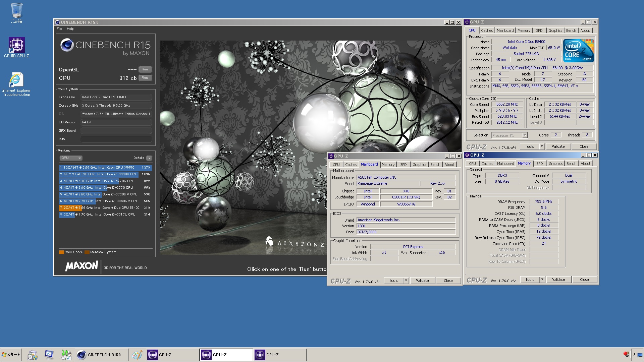
Task: Open the CPUID CPU-Z desktop shortcut
Action: click(x=16, y=47)
